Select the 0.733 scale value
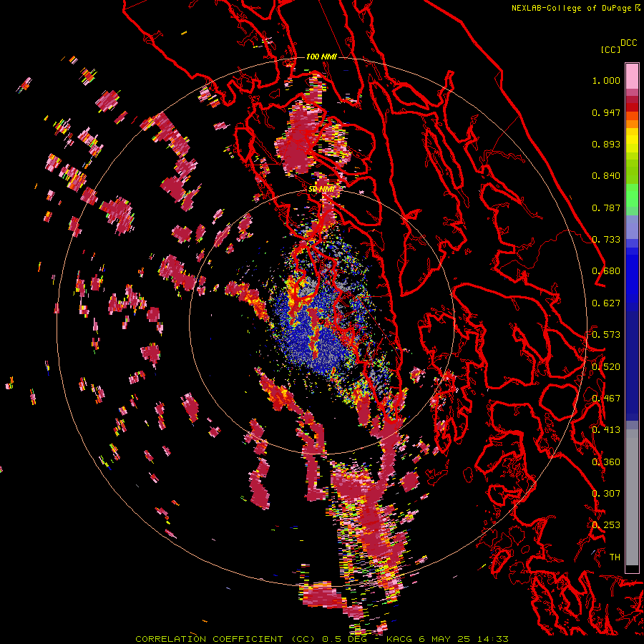Screen dimensions: 644x644 [x=606, y=240]
